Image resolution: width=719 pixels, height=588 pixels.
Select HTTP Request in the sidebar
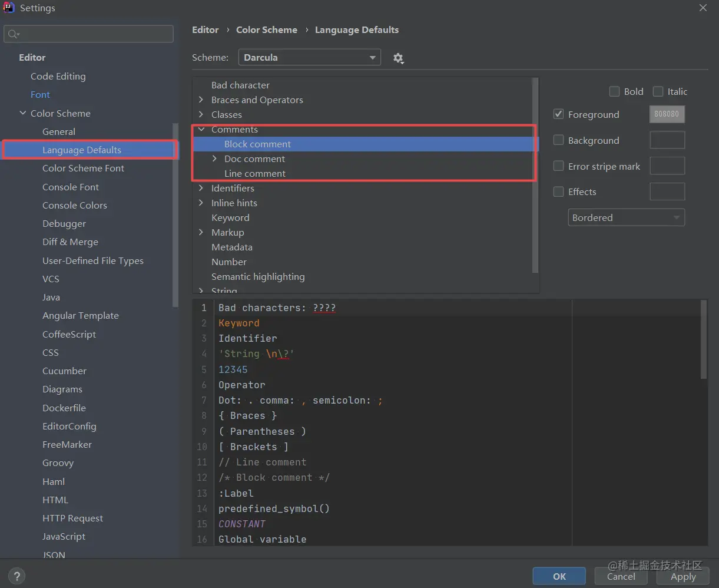(x=72, y=518)
